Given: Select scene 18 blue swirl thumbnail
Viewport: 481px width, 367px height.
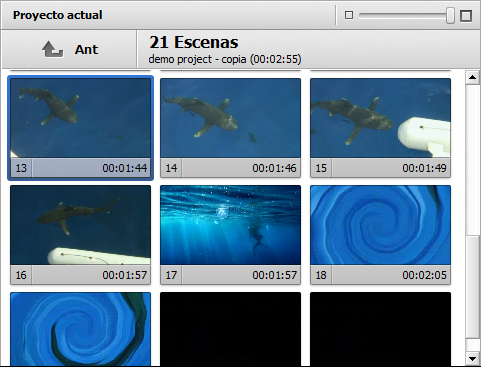Looking at the screenshot, I should pos(380,225).
